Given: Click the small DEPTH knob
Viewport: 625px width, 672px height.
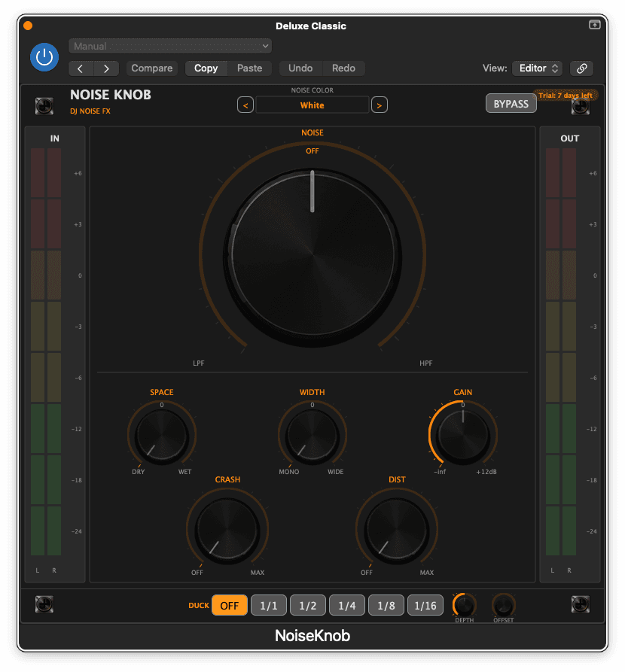Looking at the screenshot, I should pos(464,605).
